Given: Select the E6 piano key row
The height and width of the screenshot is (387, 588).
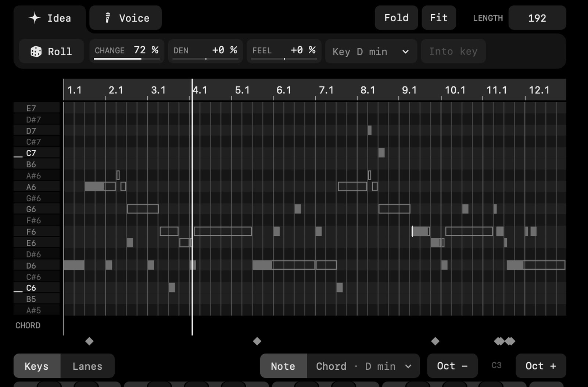Looking at the screenshot, I should pyautogui.click(x=37, y=243).
